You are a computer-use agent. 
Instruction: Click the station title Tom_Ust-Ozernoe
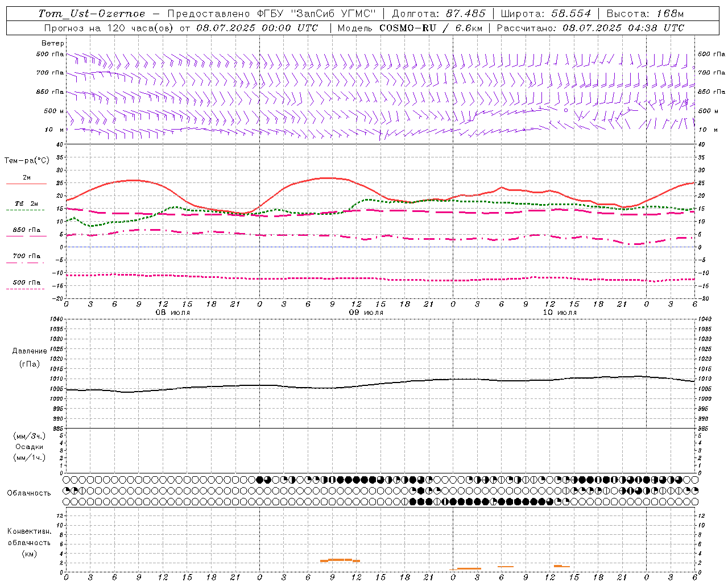point(92,14)
